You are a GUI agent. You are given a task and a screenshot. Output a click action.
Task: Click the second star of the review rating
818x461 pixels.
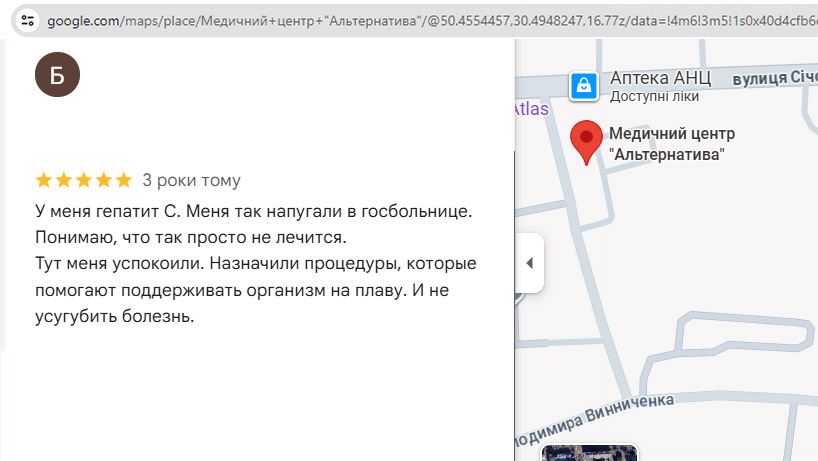[x=64, y=180]
